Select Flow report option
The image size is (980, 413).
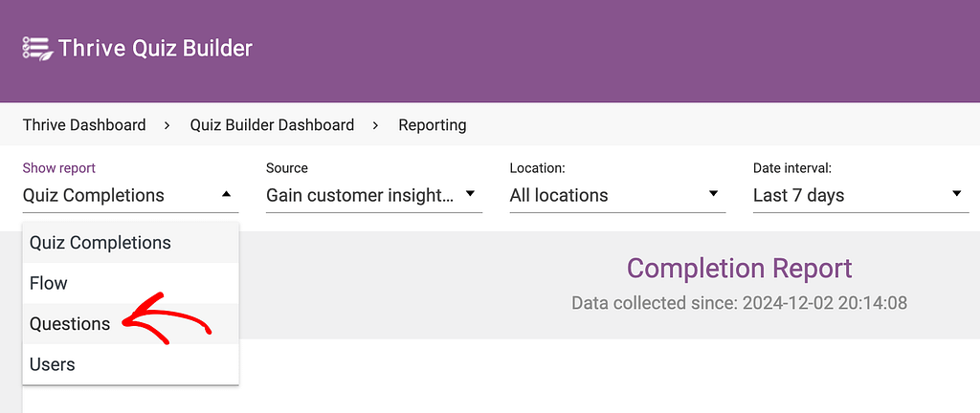click(x=130, y=283)
